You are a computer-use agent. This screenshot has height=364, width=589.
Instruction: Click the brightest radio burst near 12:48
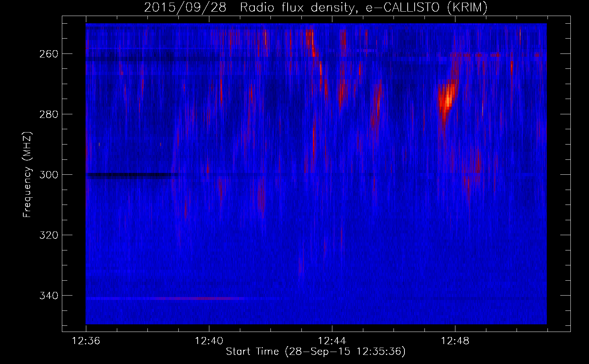(x=446, y=101)
